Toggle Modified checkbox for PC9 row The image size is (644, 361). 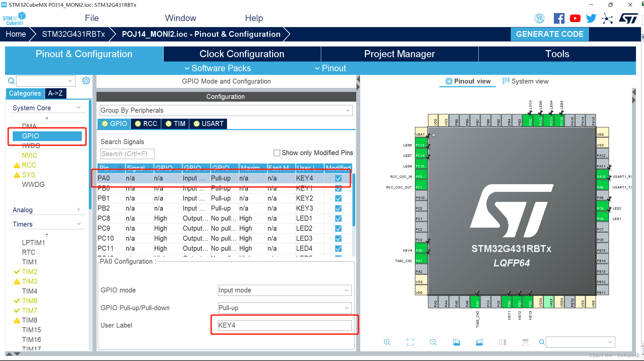coord(338,229)
